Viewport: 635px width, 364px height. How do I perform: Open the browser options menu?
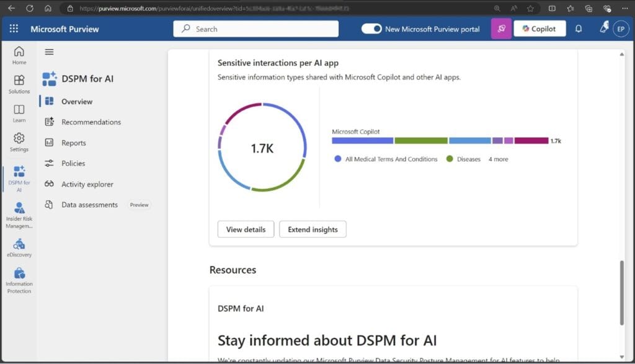(x=625, y=8)
